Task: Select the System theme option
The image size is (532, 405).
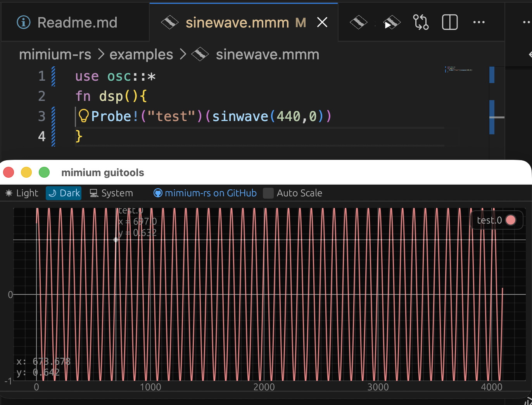Action: tap(112, 193)
